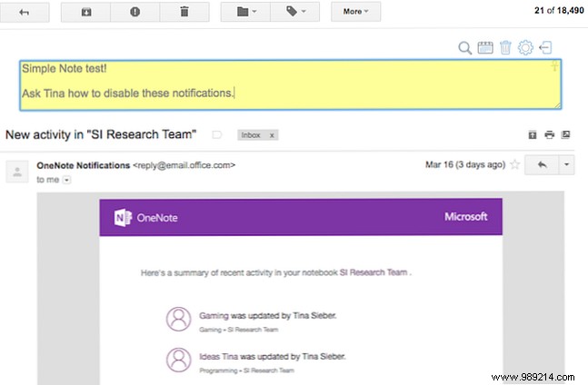Image resolution: width=588 pixels, height=385 pixels.
Task: Open the Labels tag dropdown
Action: tap(295, 12)
